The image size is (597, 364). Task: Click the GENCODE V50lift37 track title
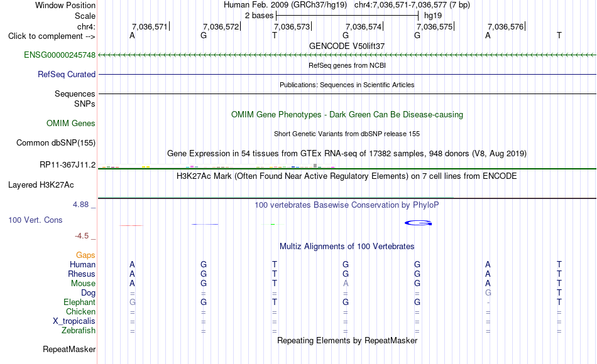(x=347, y=46)
